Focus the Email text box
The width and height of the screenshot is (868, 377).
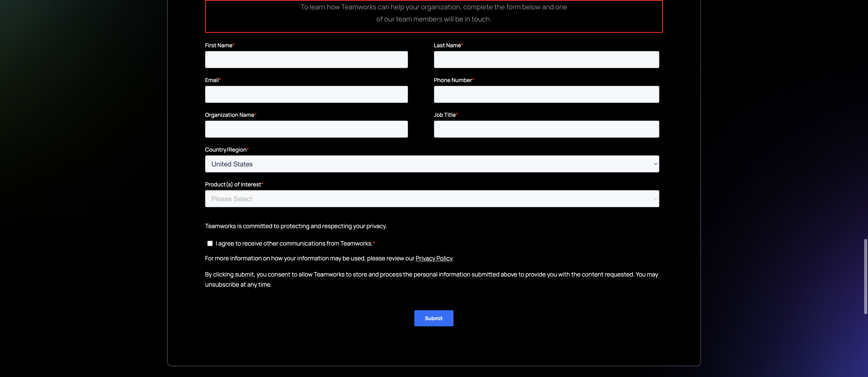tap(306, 94)
